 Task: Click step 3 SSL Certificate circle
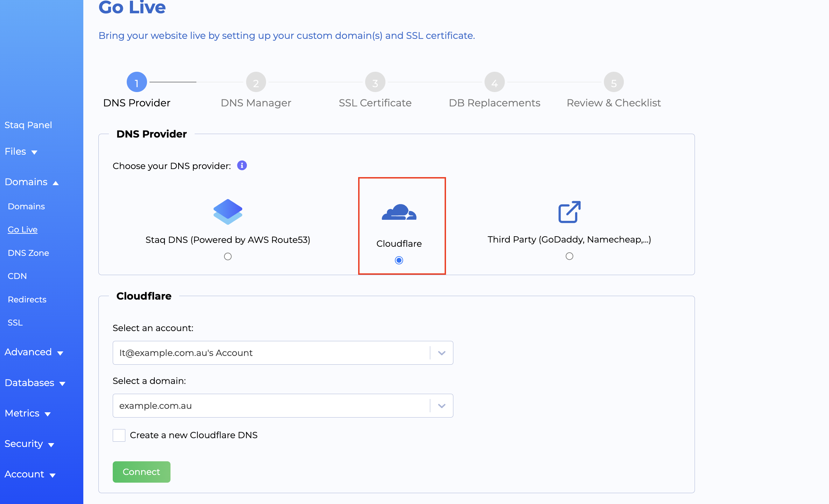[375, 82]
